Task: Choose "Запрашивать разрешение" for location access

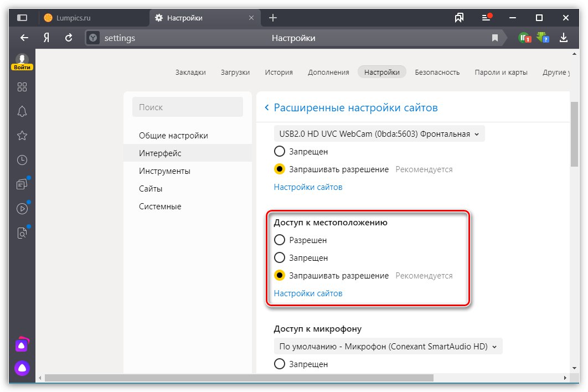Action: pos(280,276)
